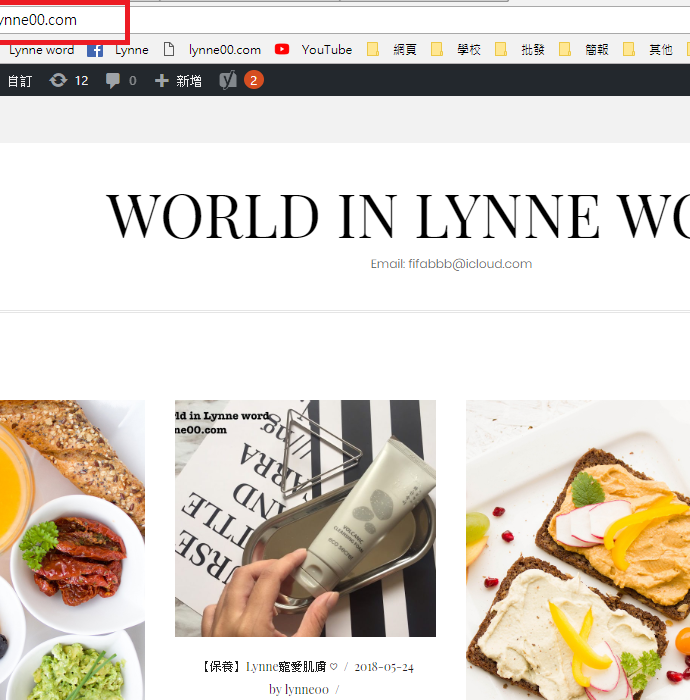Open the author link lynne00
Image resolution: width=690 pixels, height=700 pixels.
click(307, 689)
